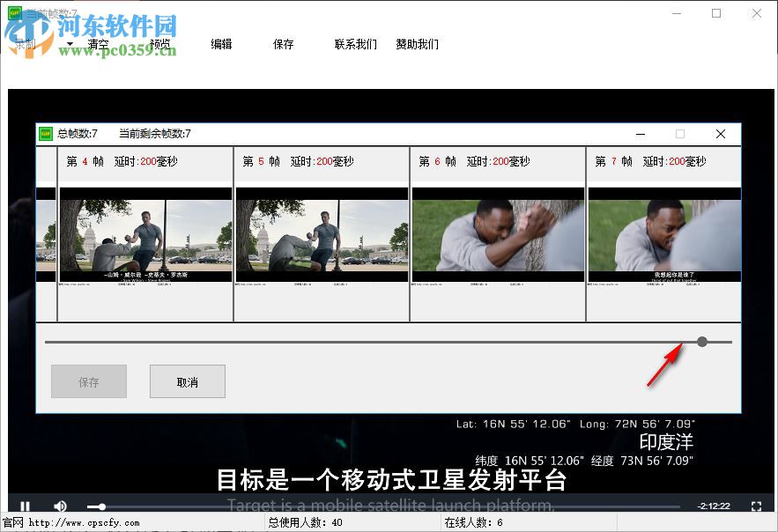Click the frame strip slider track

pos(389,342)
